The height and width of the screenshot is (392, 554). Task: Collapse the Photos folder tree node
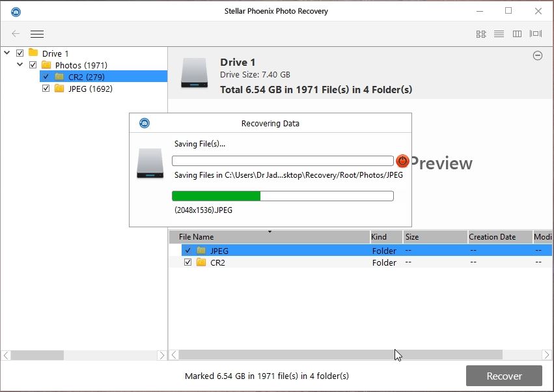coord(20,65)
